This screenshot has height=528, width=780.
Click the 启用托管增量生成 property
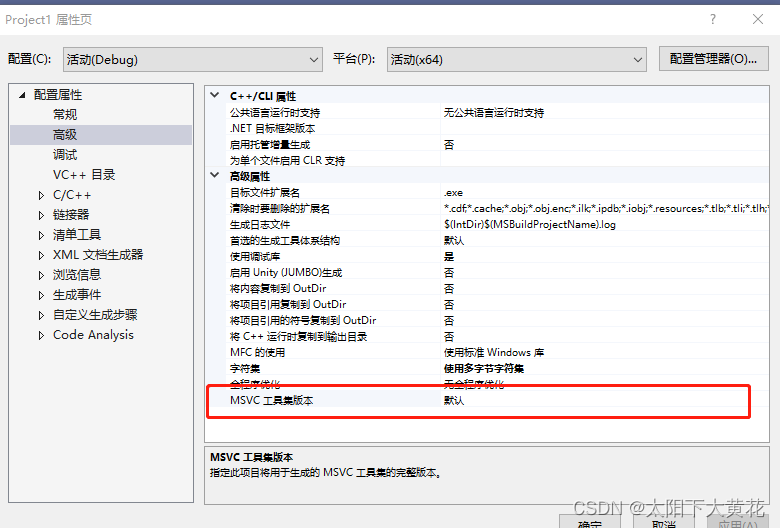[270, 145]
